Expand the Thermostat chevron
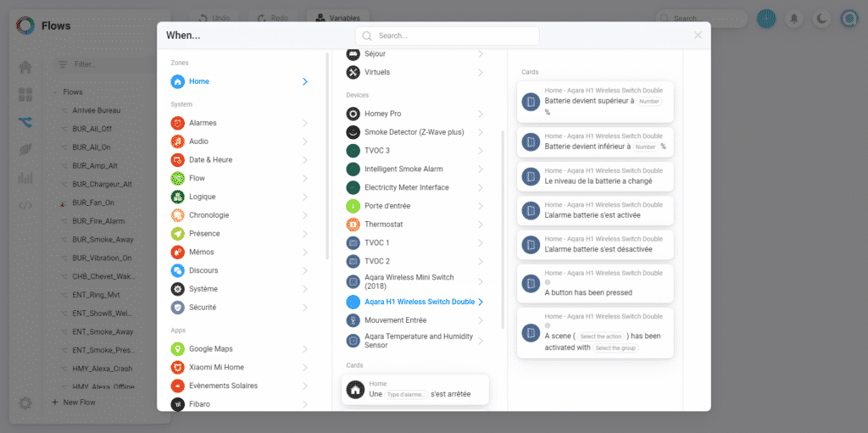Image resolution: width=868 pixels, height=433 pixels. 480,225
